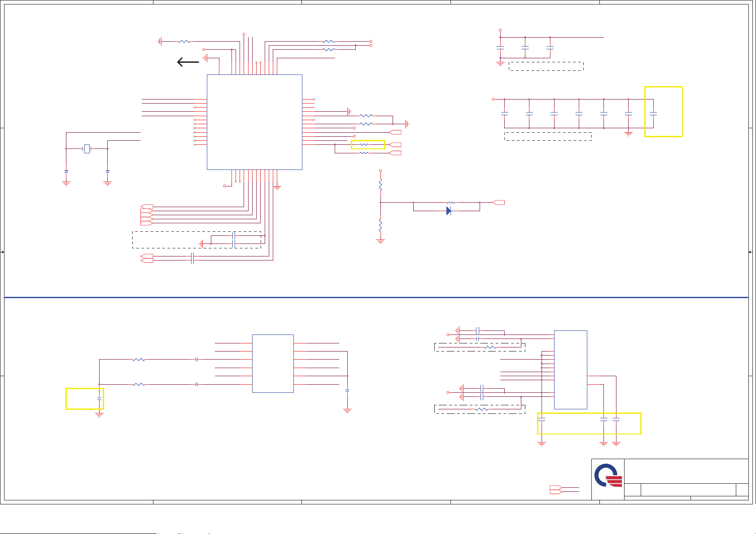This screenshot has height=534, width=756.
Task: Click capacitor in series with two bottom ports
Action: [192, 259]
